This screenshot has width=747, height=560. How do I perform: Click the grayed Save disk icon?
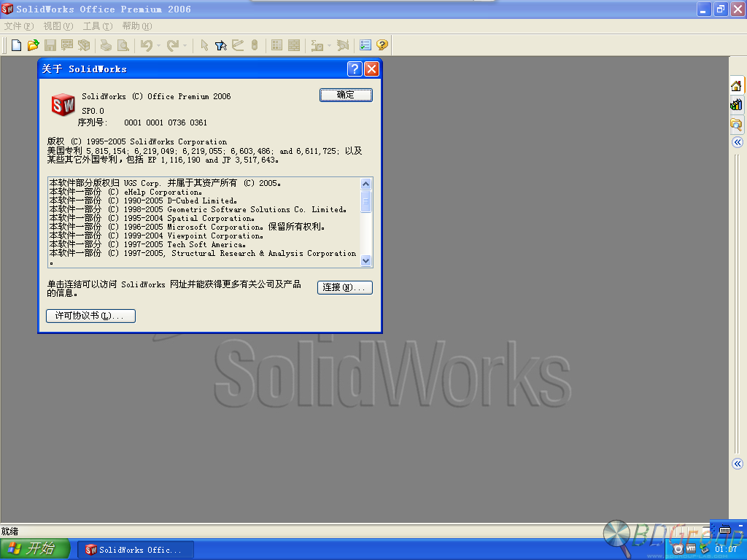50,45
